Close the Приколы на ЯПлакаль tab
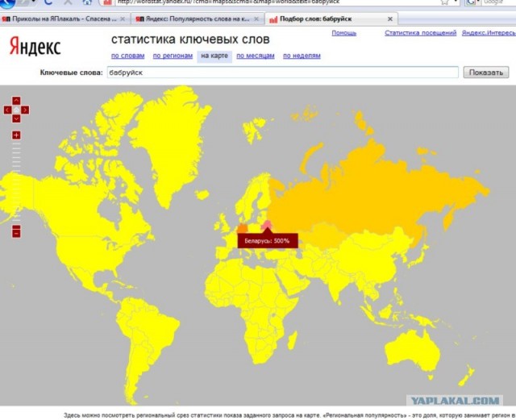The height and width of the screenshot is (420, 516). [x=123, y=19]
